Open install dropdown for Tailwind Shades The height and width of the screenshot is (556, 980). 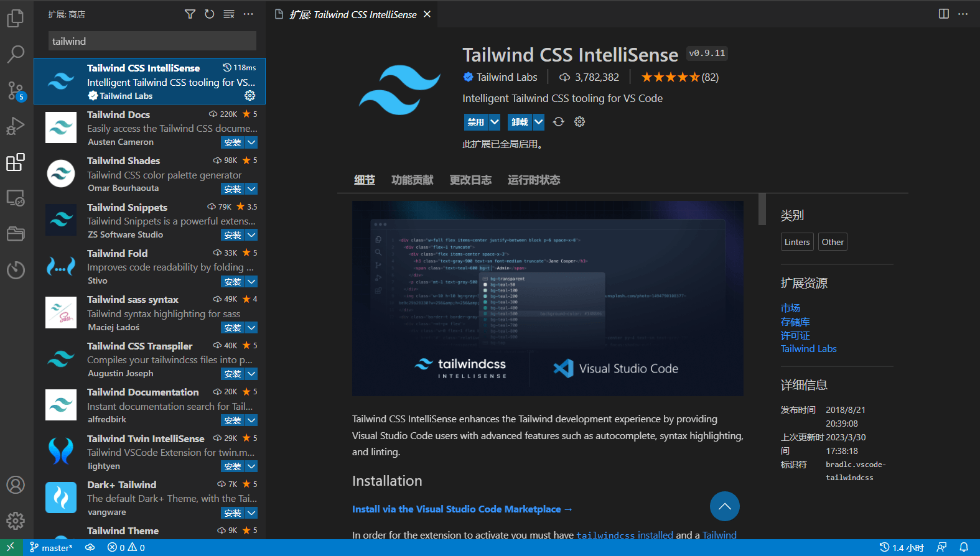pyautogui.click(x=251, y=189)
